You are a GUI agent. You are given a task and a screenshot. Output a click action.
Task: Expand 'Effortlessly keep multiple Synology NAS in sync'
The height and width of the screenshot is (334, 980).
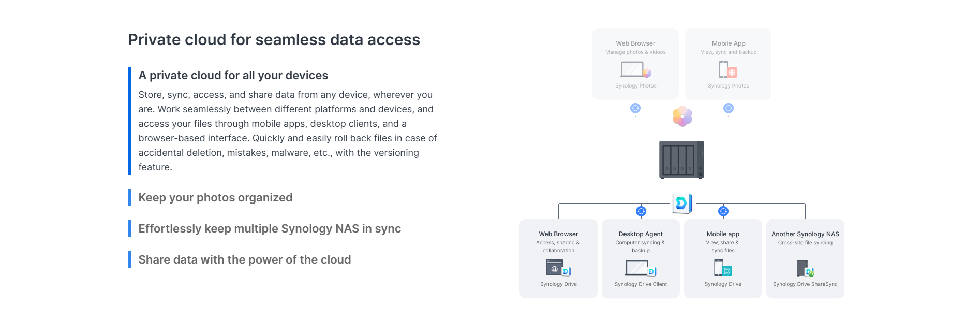pyautogui.click(x=270, y=228)
